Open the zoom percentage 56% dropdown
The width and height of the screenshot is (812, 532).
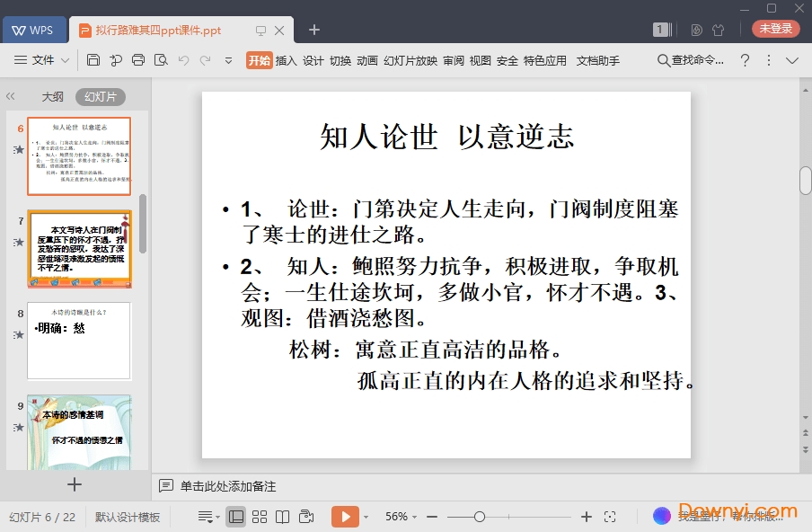point(402,517)
